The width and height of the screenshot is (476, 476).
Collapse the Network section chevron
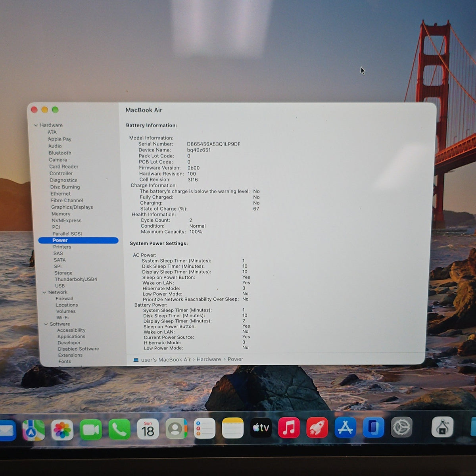coord(44,292)
